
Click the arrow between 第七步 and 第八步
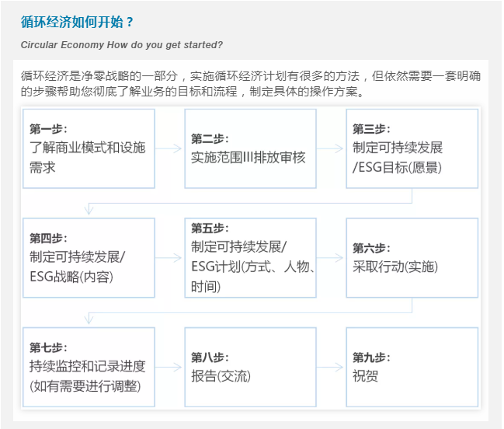(169, 368)
